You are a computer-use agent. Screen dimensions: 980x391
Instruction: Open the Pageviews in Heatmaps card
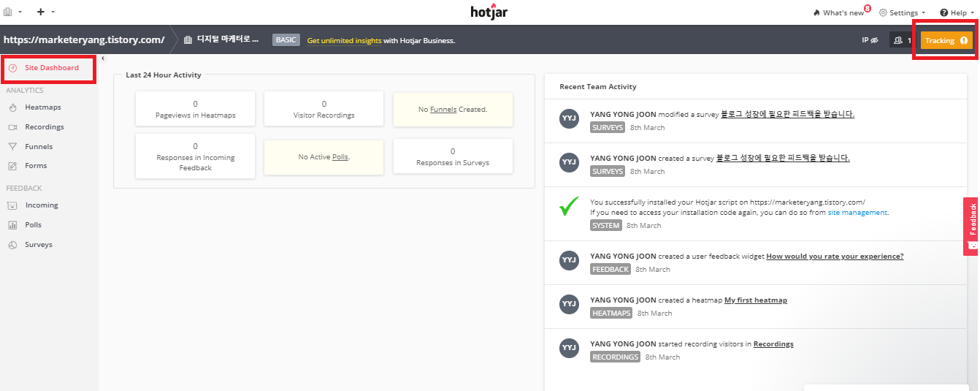(195, 109)
